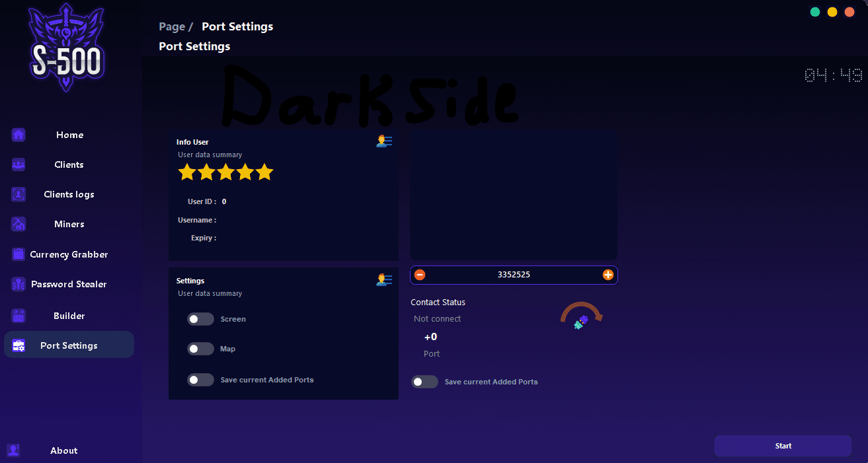Click the +0 port count
This screenshot has width=868, height=463.
430,337
